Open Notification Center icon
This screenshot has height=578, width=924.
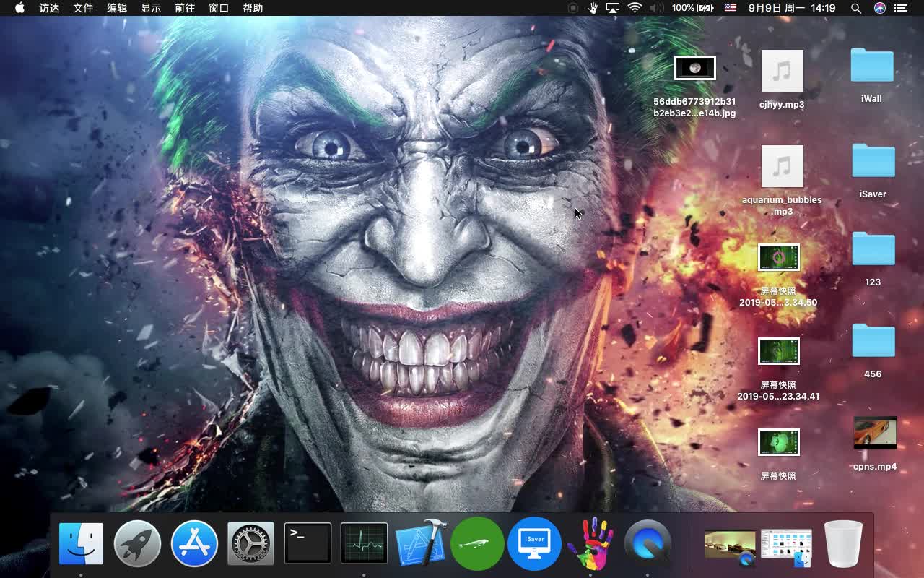[901, 8]
